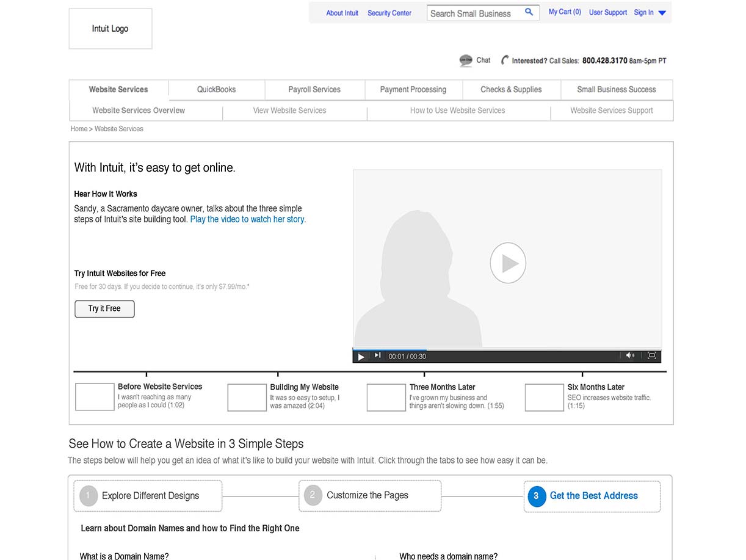Click the video progress bar
This screenshot has width=746, height=560.
(x=507, y=349)
